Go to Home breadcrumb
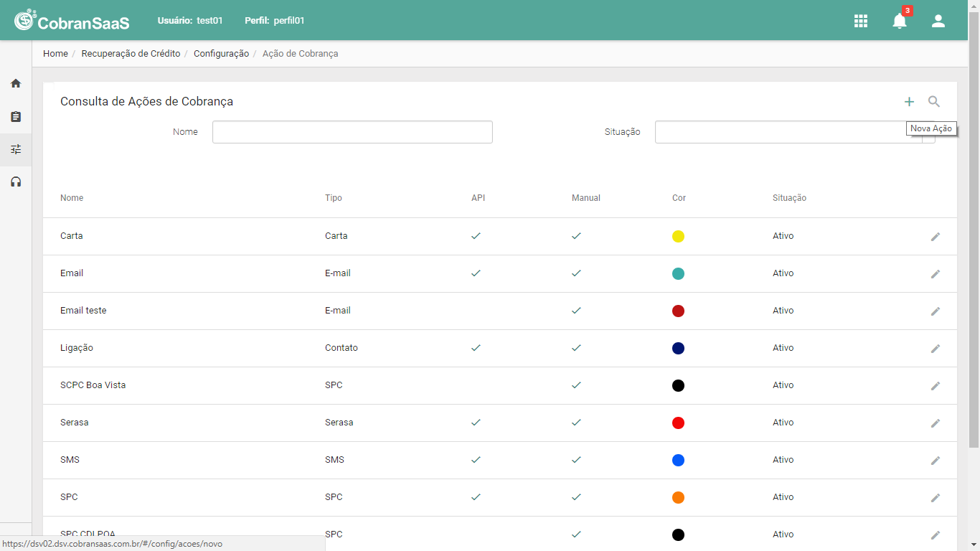 pyautogui.click(x=55, y=54)
